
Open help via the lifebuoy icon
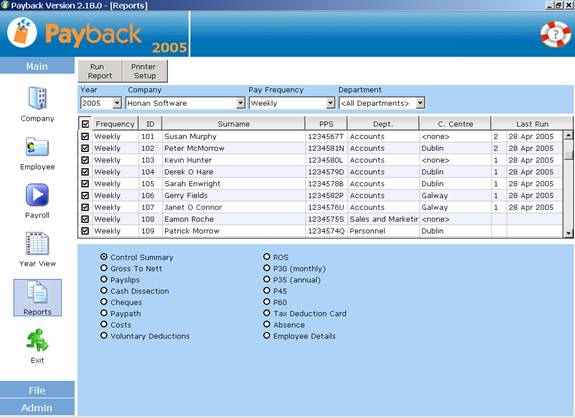point(556,34)
